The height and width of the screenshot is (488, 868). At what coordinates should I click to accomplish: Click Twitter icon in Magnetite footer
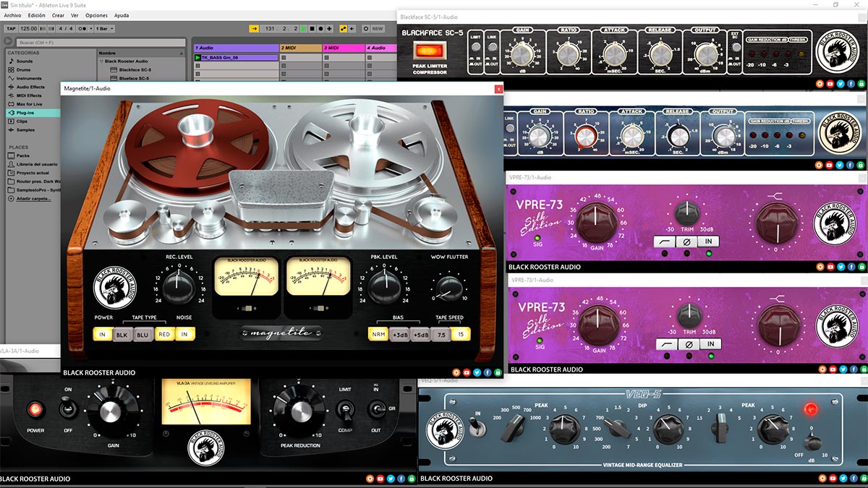(x=477, y=373)
